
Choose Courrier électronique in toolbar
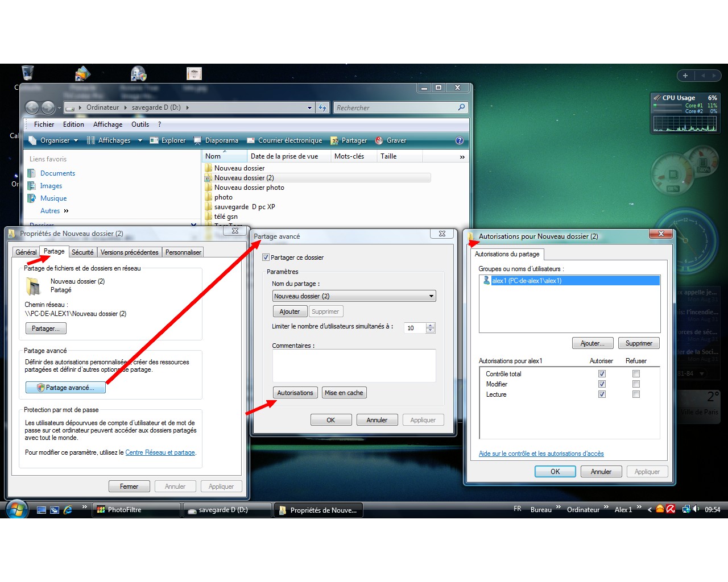284,140
